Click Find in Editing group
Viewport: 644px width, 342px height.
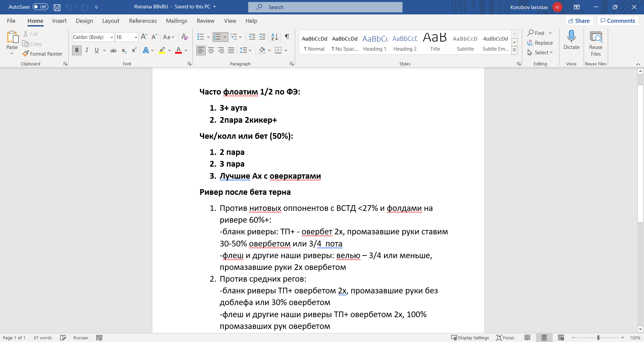coord(536,33)
